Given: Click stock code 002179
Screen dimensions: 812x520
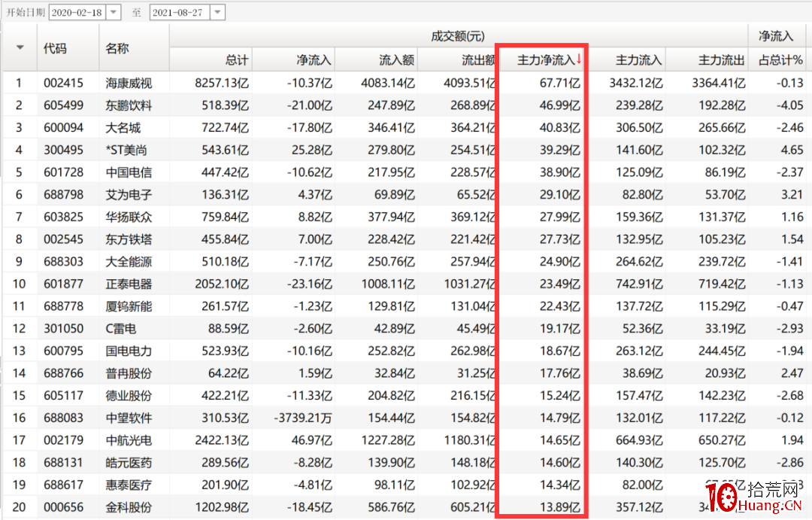Looking at the screenshot, I should pos(63,440).
